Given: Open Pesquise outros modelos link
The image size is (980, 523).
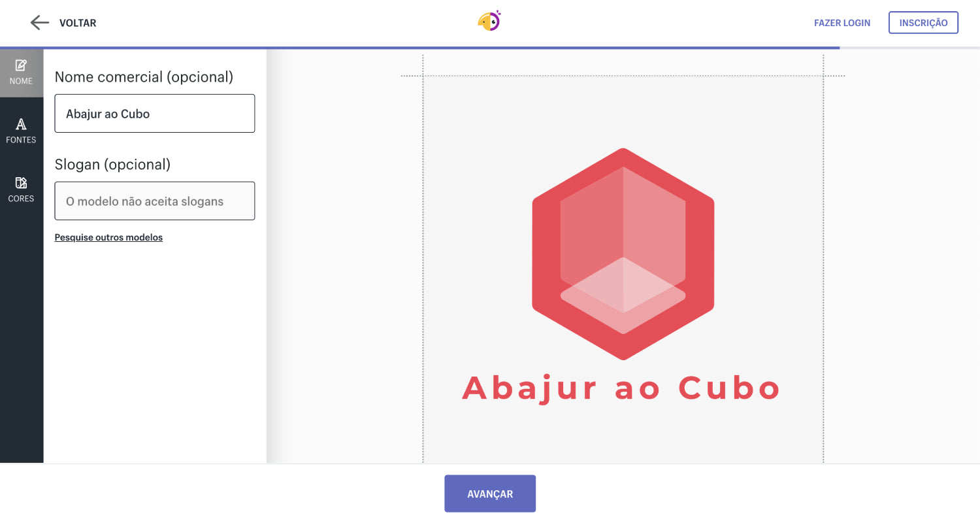Looking at the screenshot, I should pos(108,237).
